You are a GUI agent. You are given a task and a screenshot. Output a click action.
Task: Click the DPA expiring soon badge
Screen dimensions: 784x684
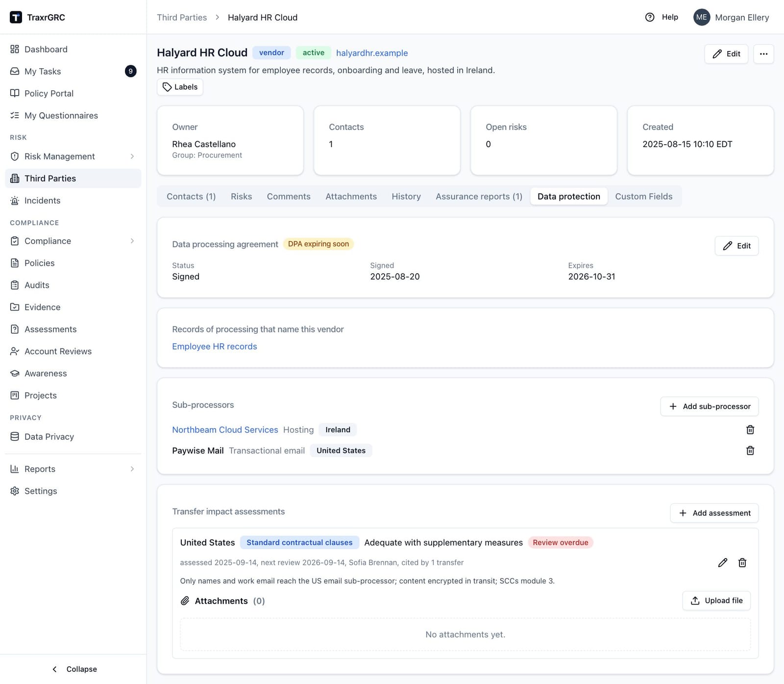pos(318,244)
